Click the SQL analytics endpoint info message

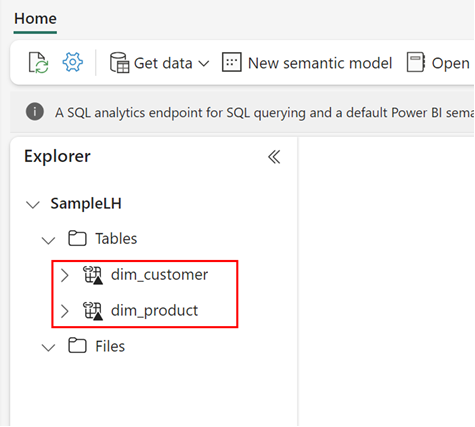point(264,113)
